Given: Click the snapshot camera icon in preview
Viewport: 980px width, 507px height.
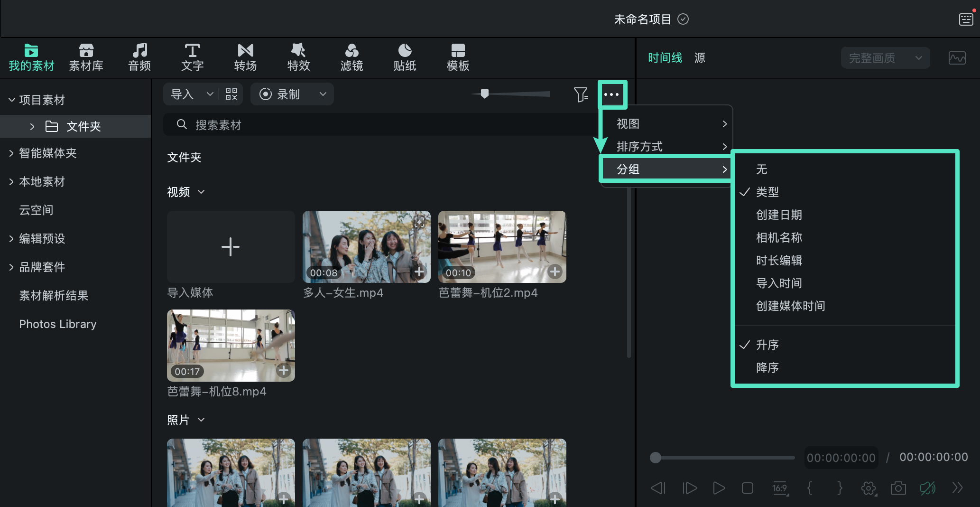Looking at the screenshot, I should [898, 488].
